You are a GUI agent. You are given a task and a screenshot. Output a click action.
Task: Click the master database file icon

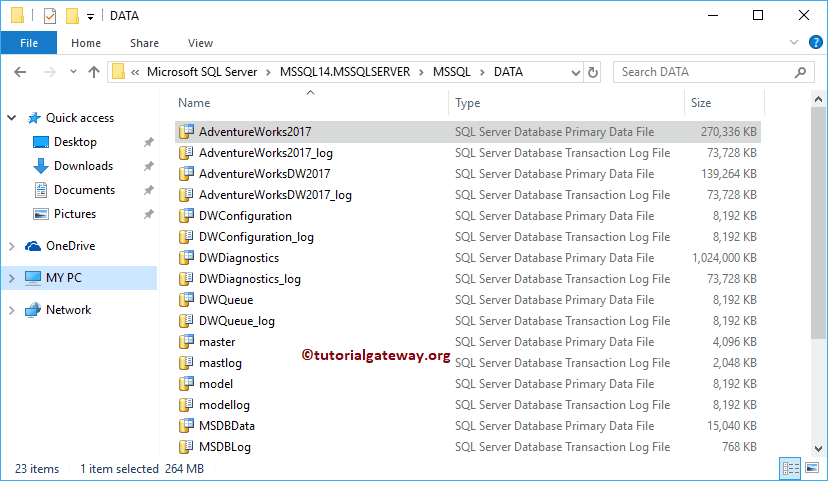click(186, 342)
